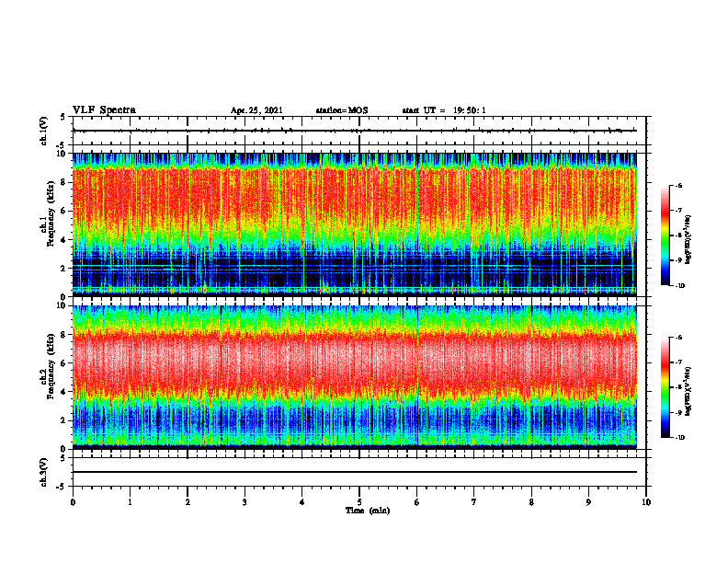Click the ch.2 frequency tick "4"

click(x=63, y=392)
